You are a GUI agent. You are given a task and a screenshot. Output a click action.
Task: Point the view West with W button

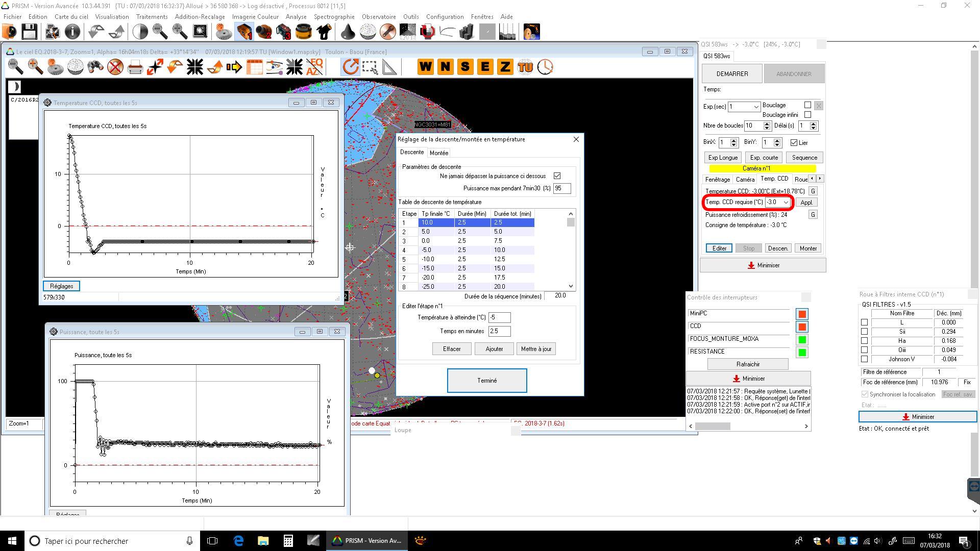click(425, 67)
